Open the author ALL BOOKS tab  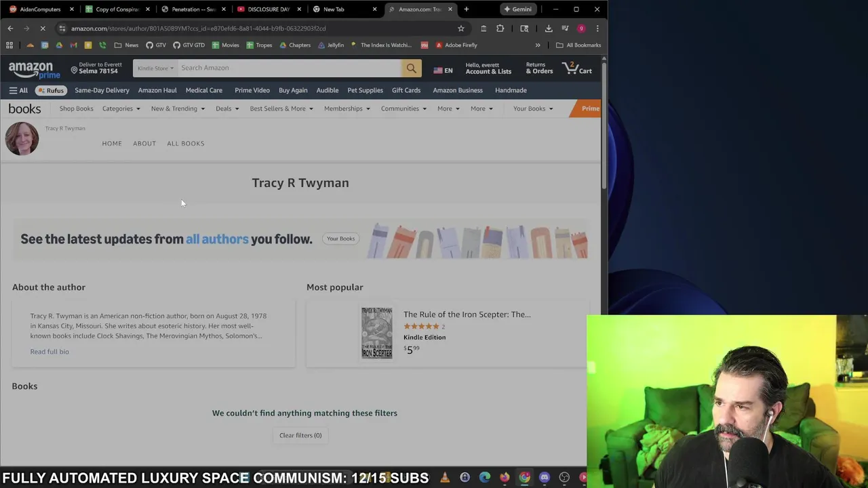coord(185,144)
